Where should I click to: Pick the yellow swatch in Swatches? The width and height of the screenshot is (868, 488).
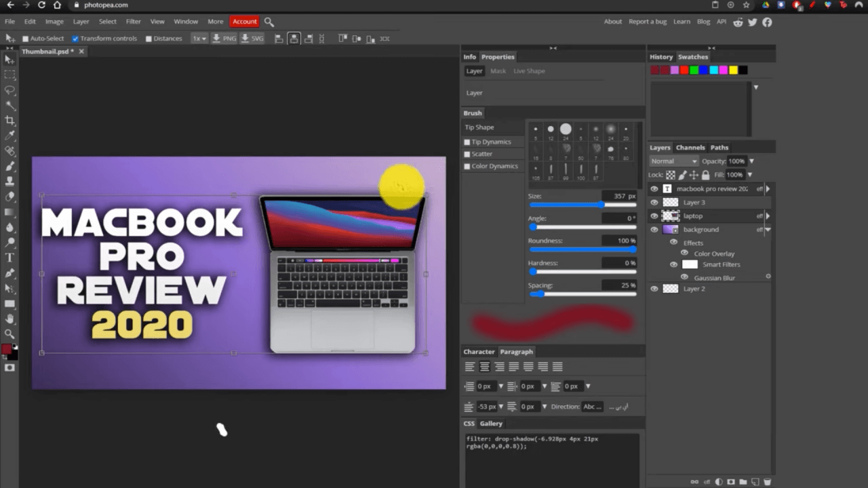click(x=733, y=70)
